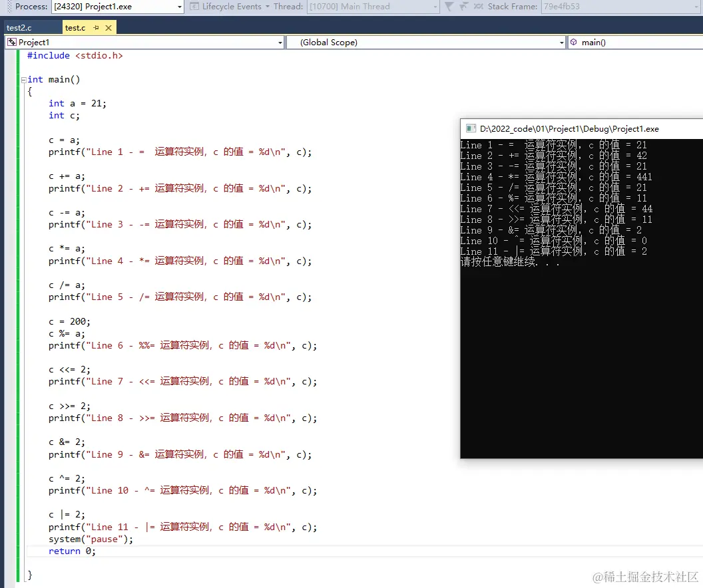
Task: Open the Process dropdown for Project1.exe
Action: pyautogui.click(x=179, y=7)
